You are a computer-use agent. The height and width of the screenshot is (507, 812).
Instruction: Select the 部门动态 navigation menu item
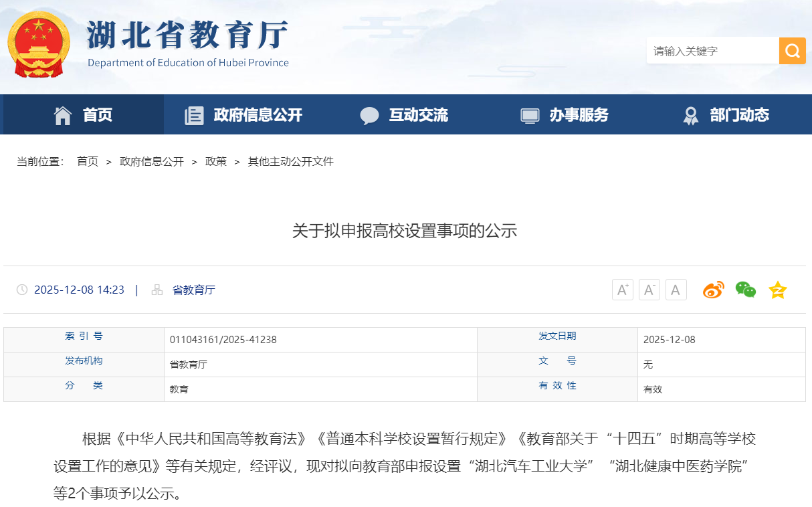point(738,114)
